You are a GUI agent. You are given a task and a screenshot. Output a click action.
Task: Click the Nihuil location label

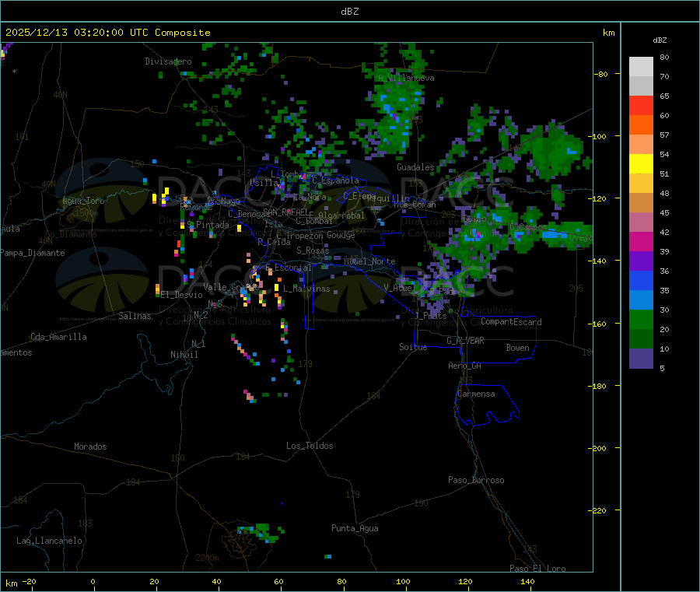pyautogui.click(x=184, y=355)
